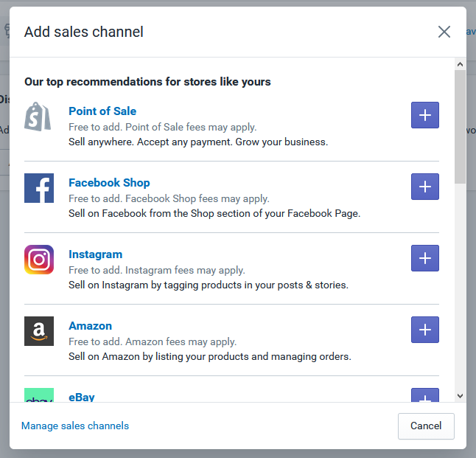Open Manage sales channels link
This screenshot has width=476, height=458.
(75, 426)
